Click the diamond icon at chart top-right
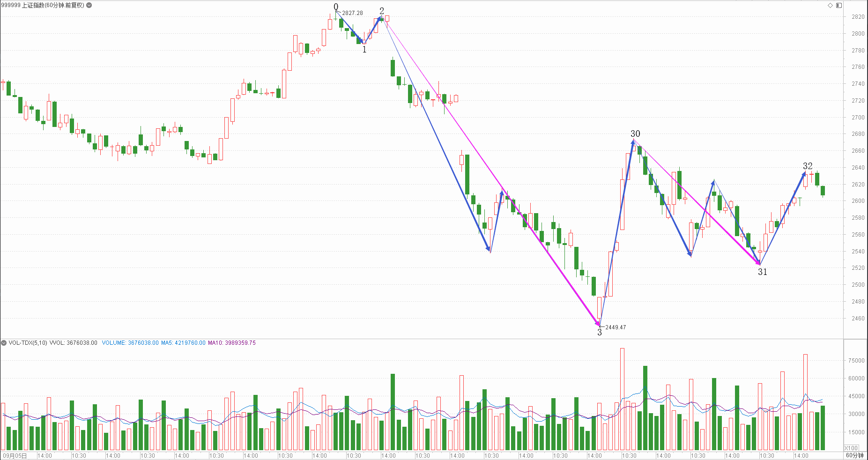 (830, 6)
